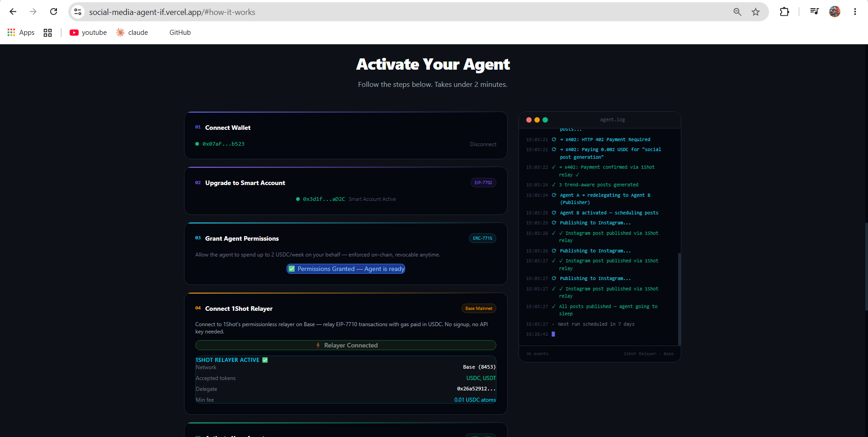This screenshot has height=437, width=868.
Task: Reload the current page
Action: click(x=53, y=12)
